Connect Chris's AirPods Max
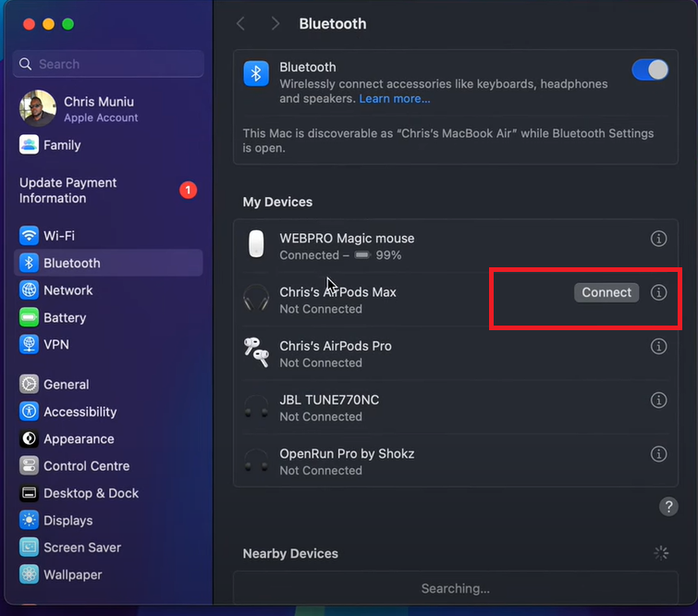 [606, 292]
